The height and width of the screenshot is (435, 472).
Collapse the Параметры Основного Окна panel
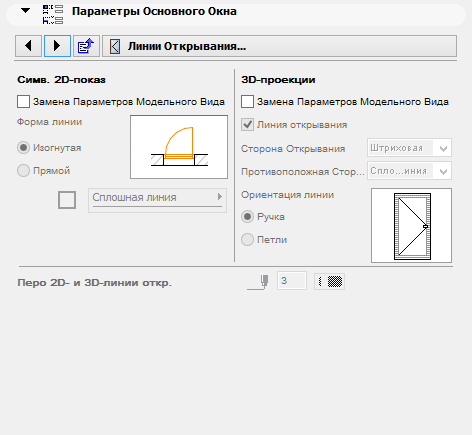click(25, 11)
